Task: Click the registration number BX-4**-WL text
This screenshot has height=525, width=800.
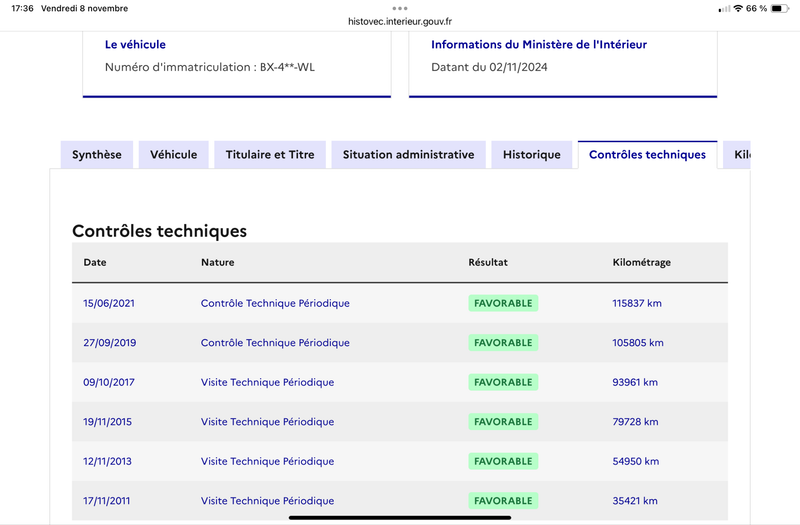Action: [287, 67]
